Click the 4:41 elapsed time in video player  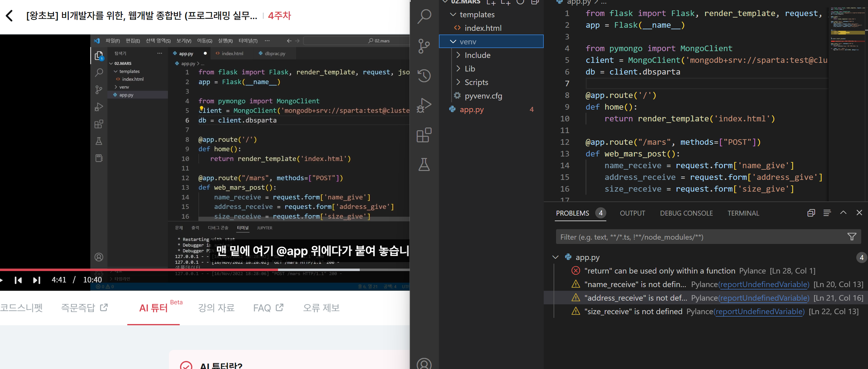pos(59,280)
